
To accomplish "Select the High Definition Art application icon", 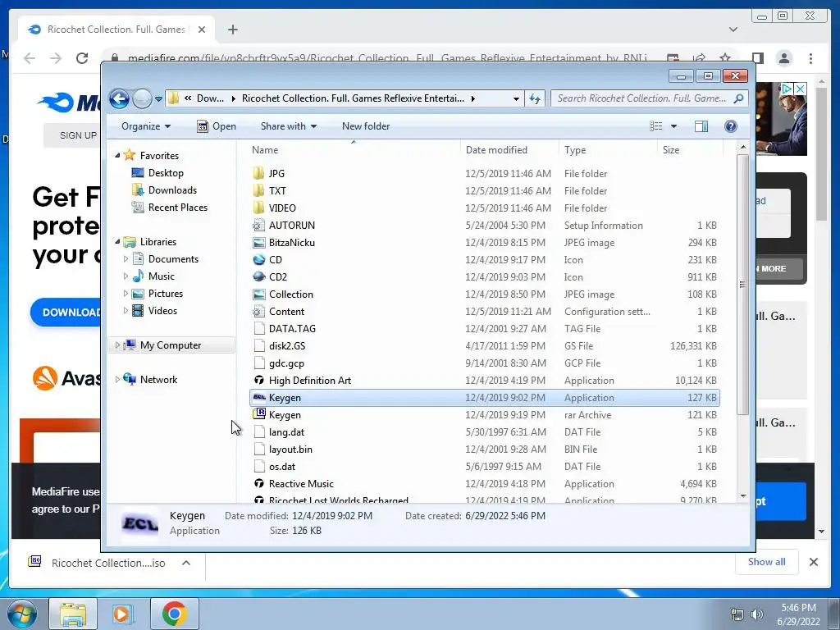I will click(x=258, y=381).
